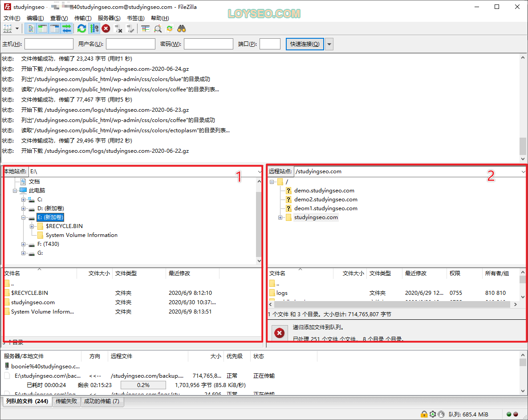The image size is (528, 420).
Task: Open the 文件(F) menu
Action: (12, 18)
